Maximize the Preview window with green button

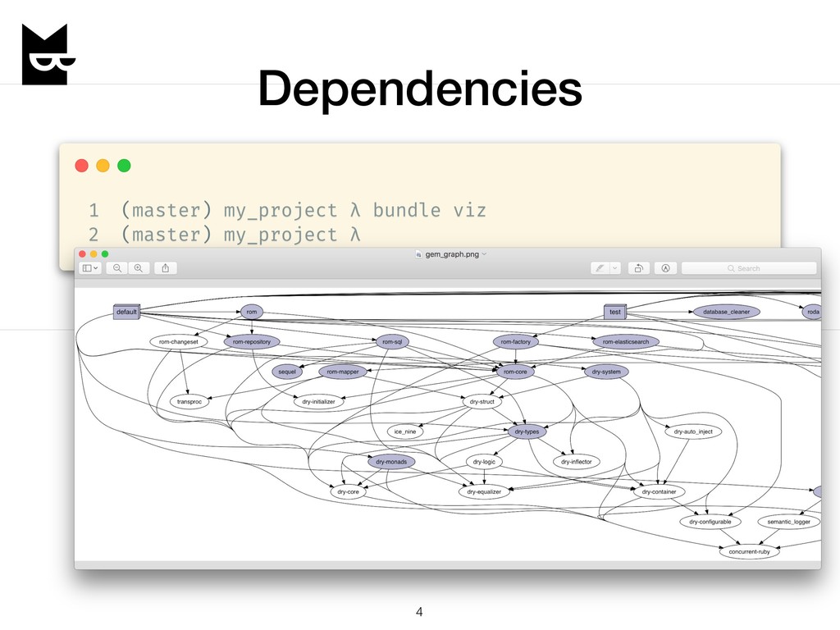(105, 254)
